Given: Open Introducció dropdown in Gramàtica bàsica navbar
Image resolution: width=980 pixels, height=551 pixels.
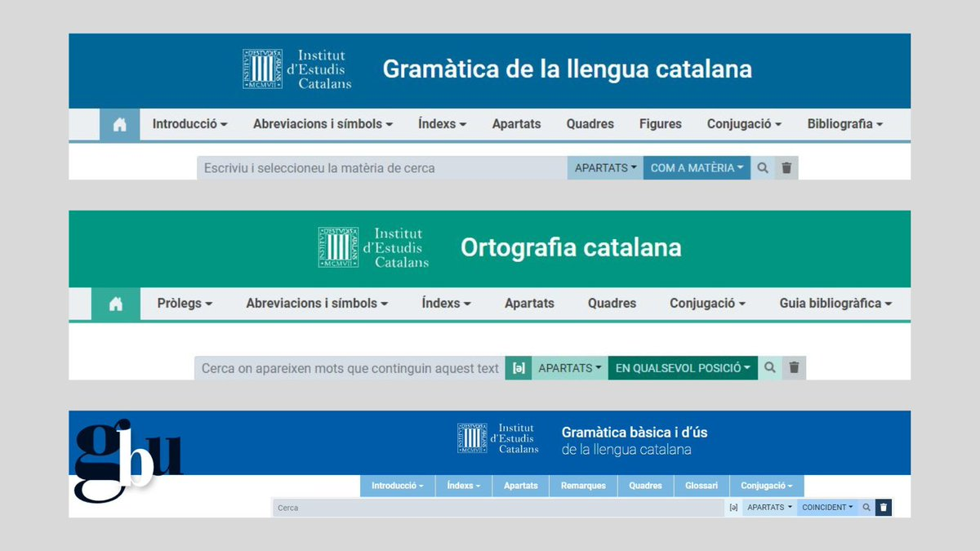Looking at the screenshot, I should (x=398, y=486).
